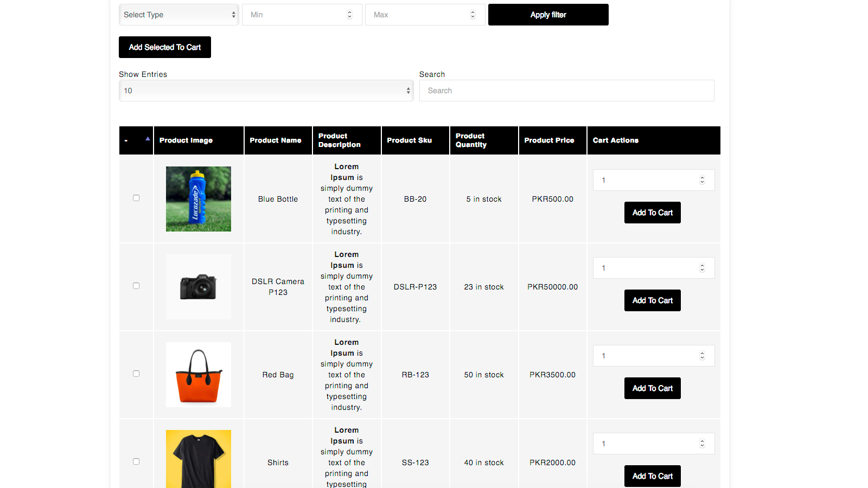Click the Blue Bottle product image
The image size is (868, 488).
pos(198,199)
